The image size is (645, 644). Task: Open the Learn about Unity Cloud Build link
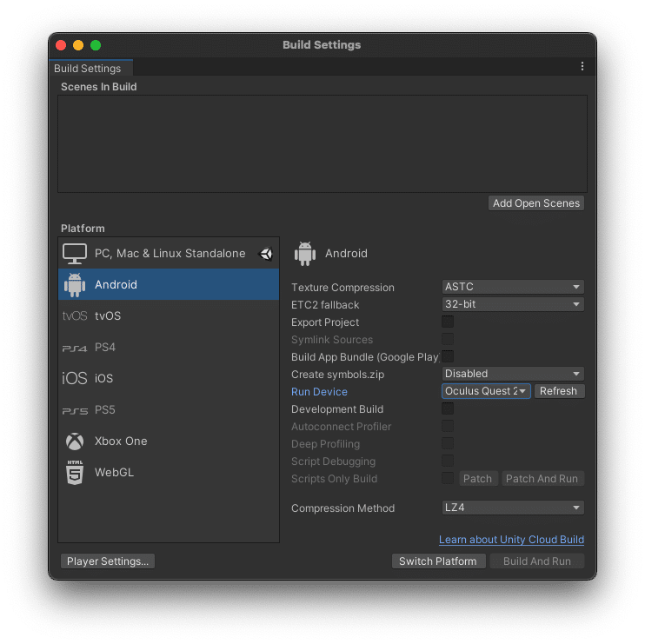(511, 540)
